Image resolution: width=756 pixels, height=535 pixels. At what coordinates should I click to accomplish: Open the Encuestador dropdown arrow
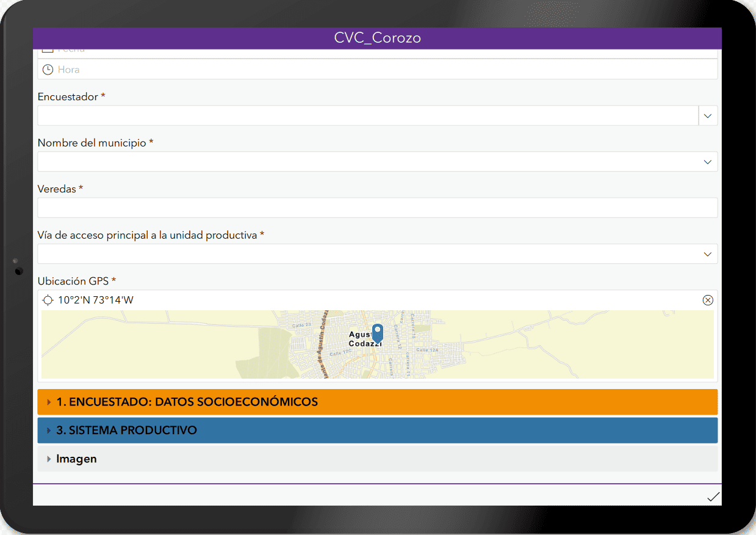(x=707, y=115)
